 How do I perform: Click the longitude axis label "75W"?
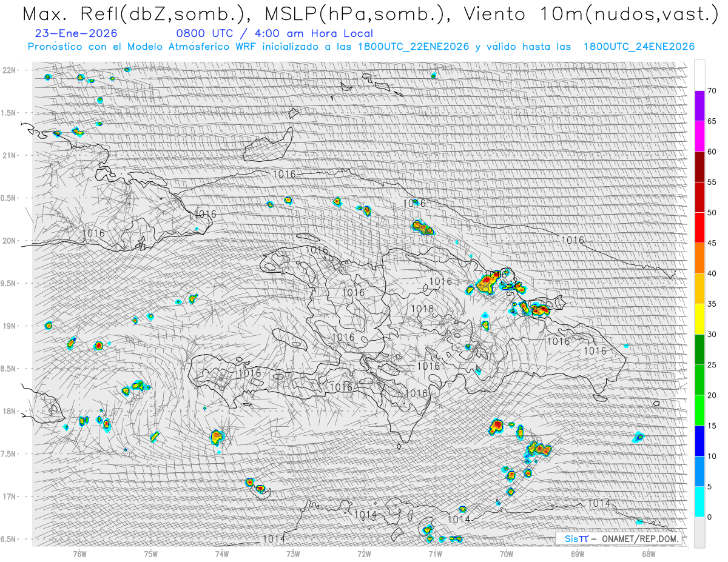pos(151,554)
